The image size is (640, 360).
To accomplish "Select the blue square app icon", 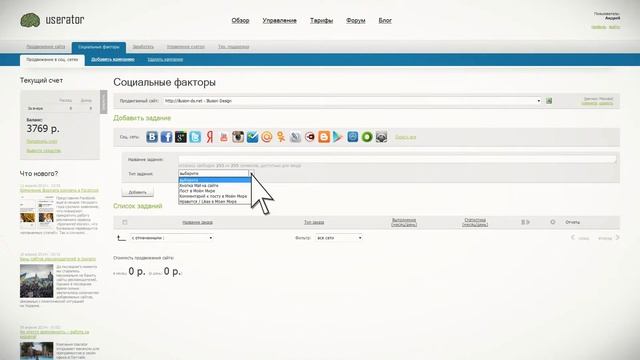I will point(353,137).
